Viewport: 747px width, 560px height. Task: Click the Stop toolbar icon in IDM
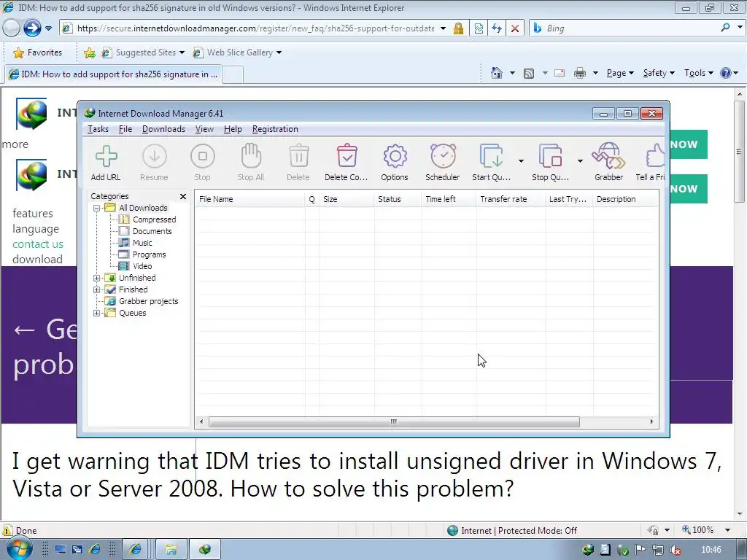pos(203,156)
